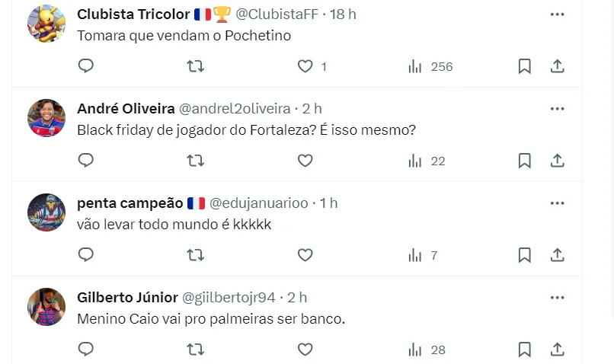Click André Oliveira's profile avatar

tap(46, 118)
